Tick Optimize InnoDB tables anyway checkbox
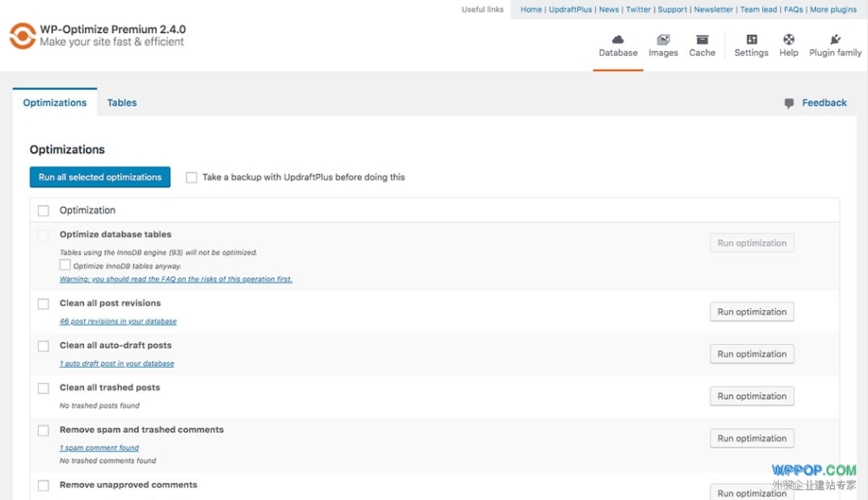Screen dimensions: 868x500 (65, 265)
